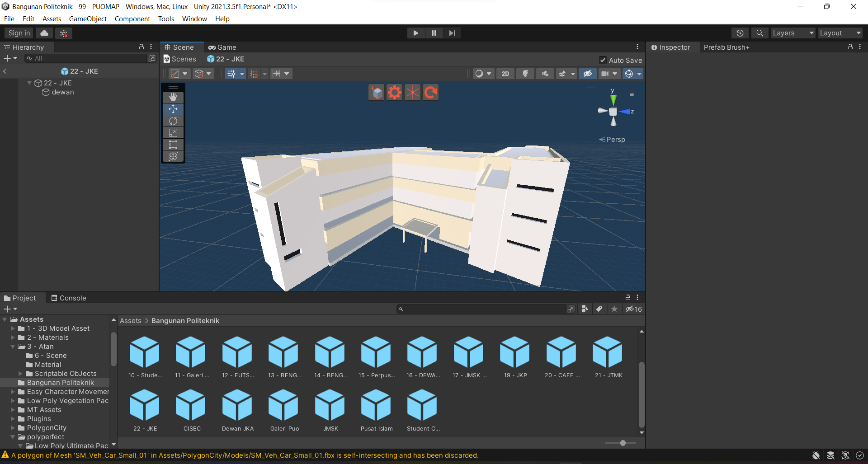
Task: Select the Hand view tool
Action: click(173, 97)
